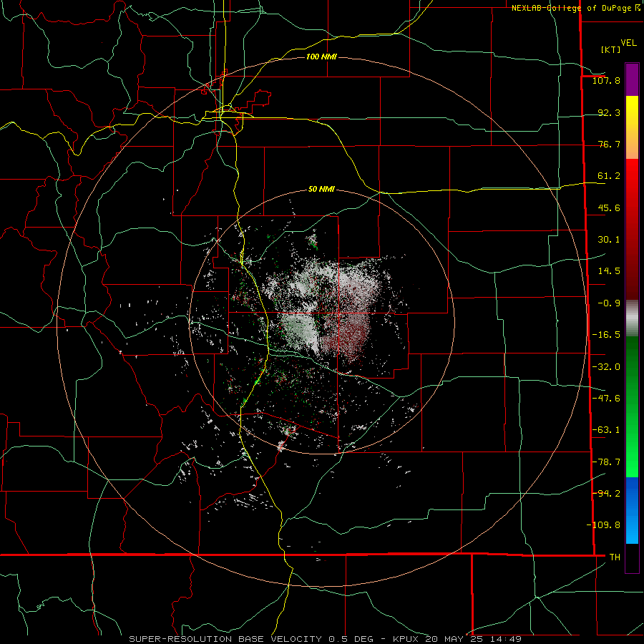Click the 92.3 velocity scale value
Image resolution: width=644 pixels, height=644 pixels.
point(609,112)
